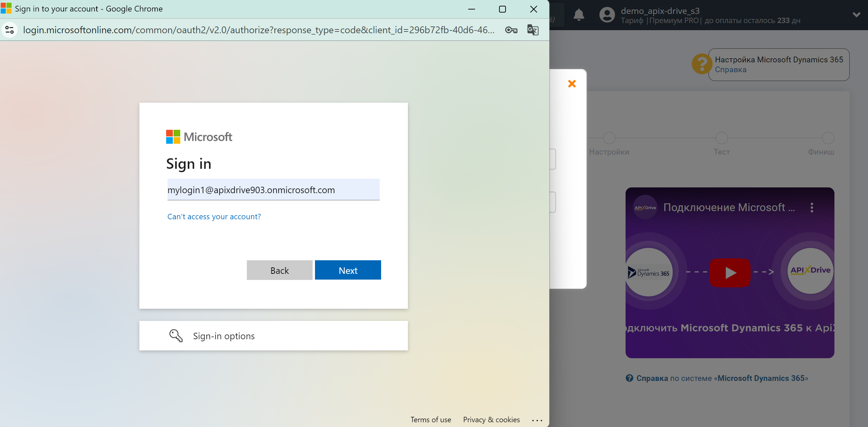
Task: Click the Sign in heading text
Action: [189, 164]
